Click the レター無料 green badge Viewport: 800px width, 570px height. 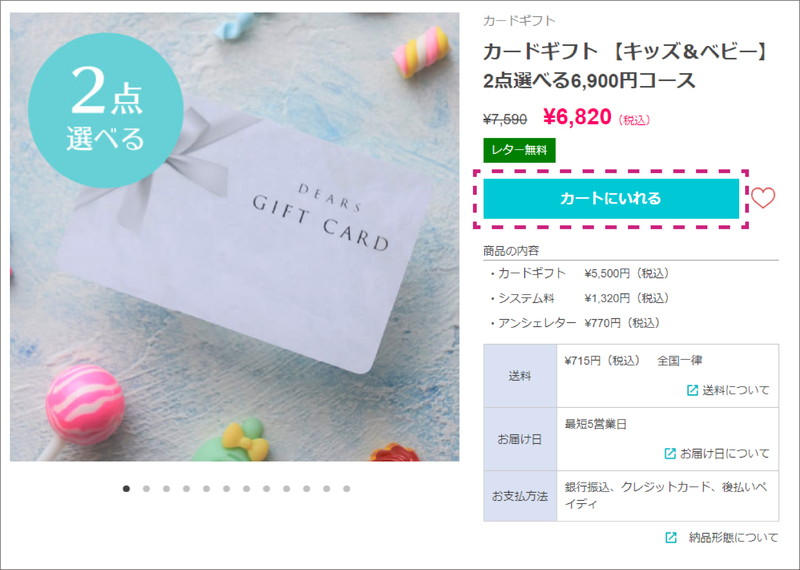[x=519, y=150]
